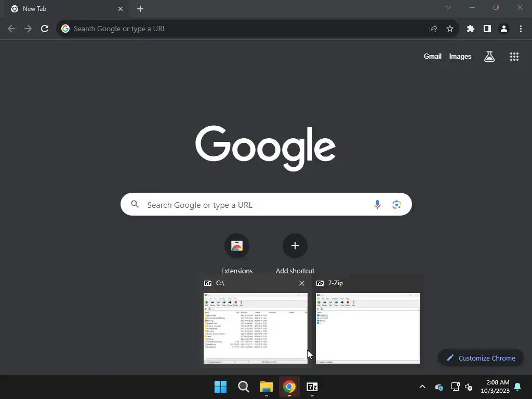Close the C:\ preview window

(302, 283)
